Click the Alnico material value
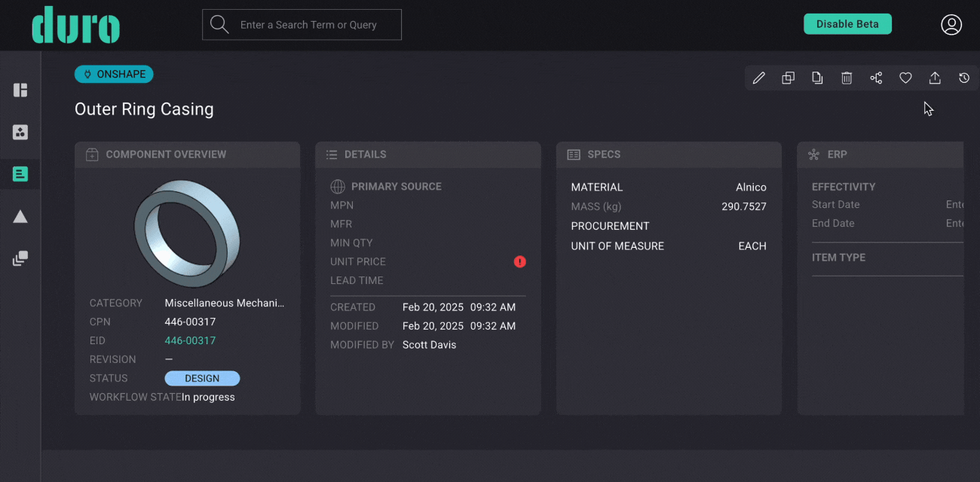 [751, 187]
